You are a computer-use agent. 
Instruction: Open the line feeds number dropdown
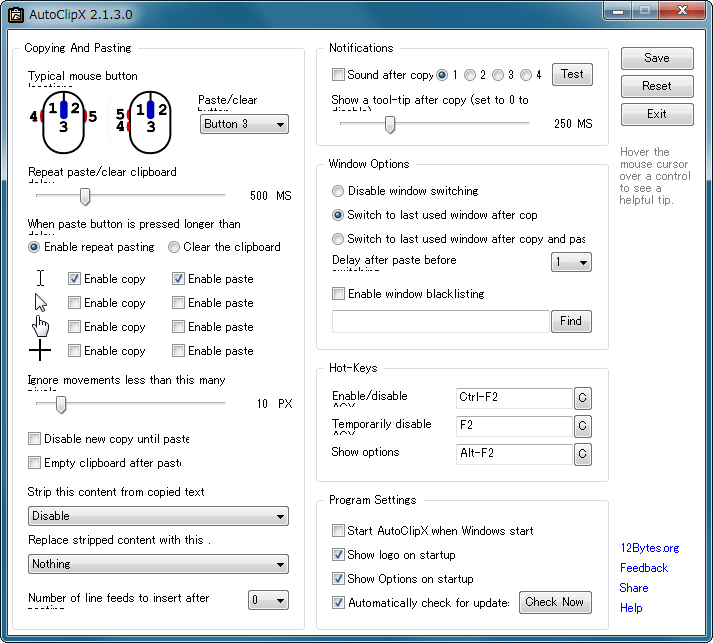point(268,600)
